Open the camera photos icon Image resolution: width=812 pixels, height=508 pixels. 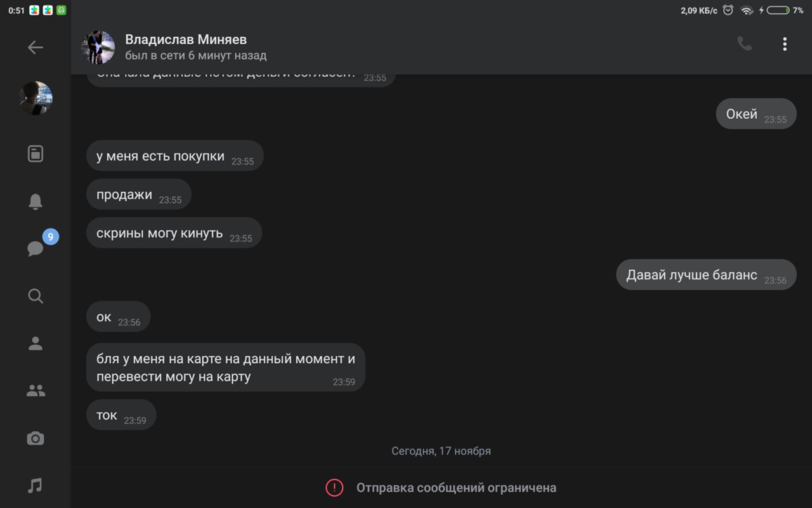coord(36,438)
